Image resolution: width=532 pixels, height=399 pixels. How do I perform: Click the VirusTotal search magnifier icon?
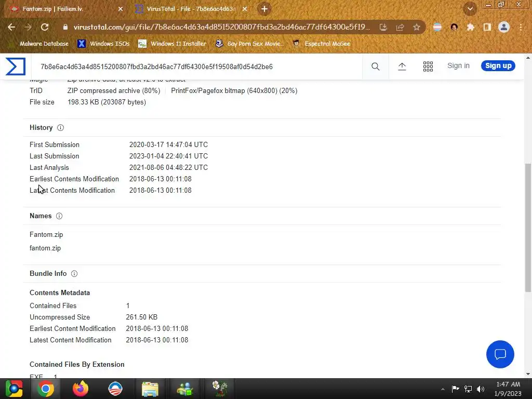click(x=376, y=66)
